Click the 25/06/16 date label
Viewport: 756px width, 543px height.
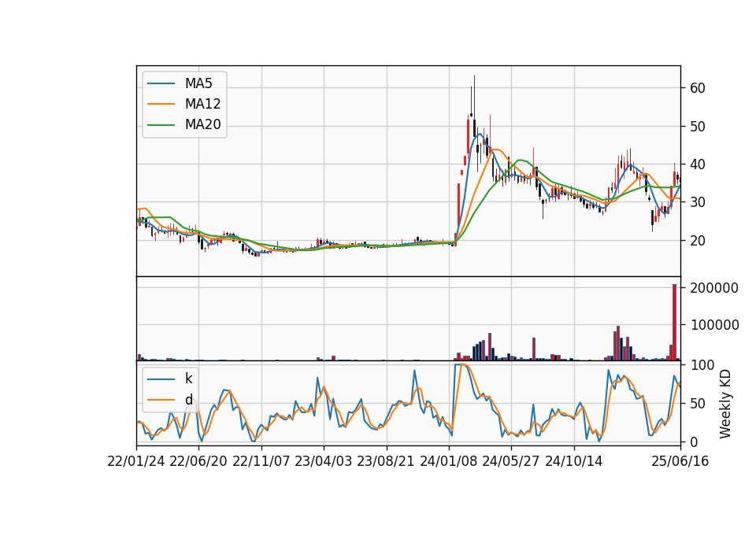click(680, 462)
